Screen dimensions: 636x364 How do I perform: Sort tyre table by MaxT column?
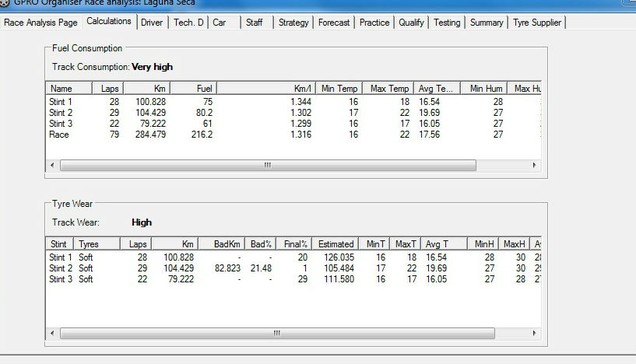pos(406,244)
